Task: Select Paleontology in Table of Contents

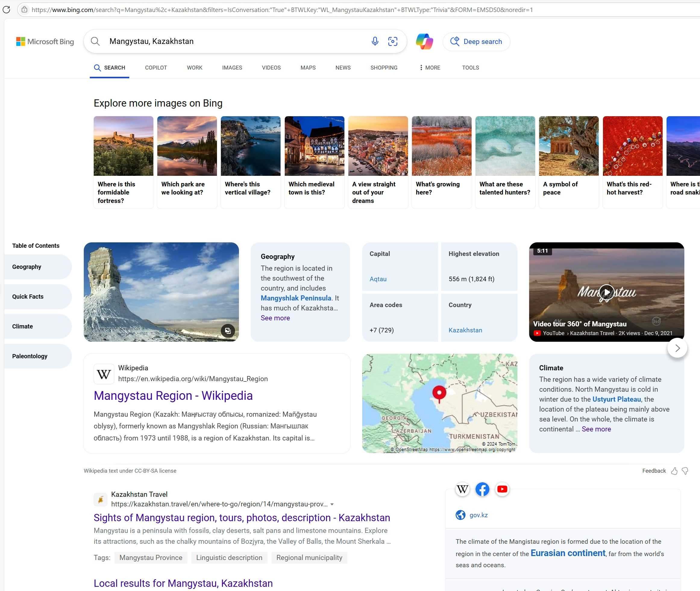Action: (30, 356)
